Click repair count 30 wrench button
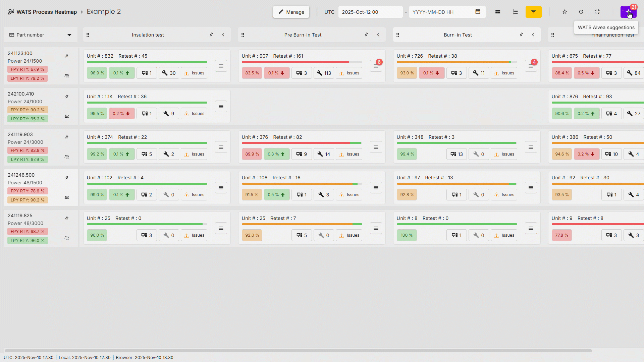644x362 pixels. tap(169, 73)
